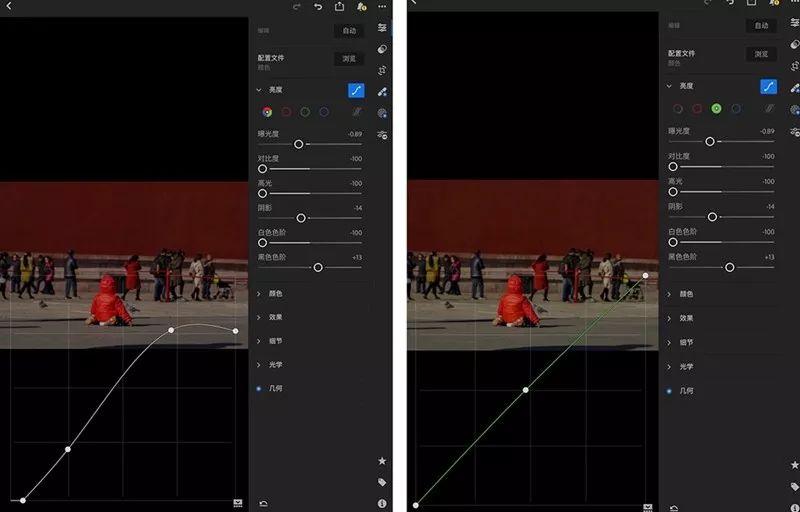
Task: Click the undo arrow in left screenshot
Action: click(318, 7)
